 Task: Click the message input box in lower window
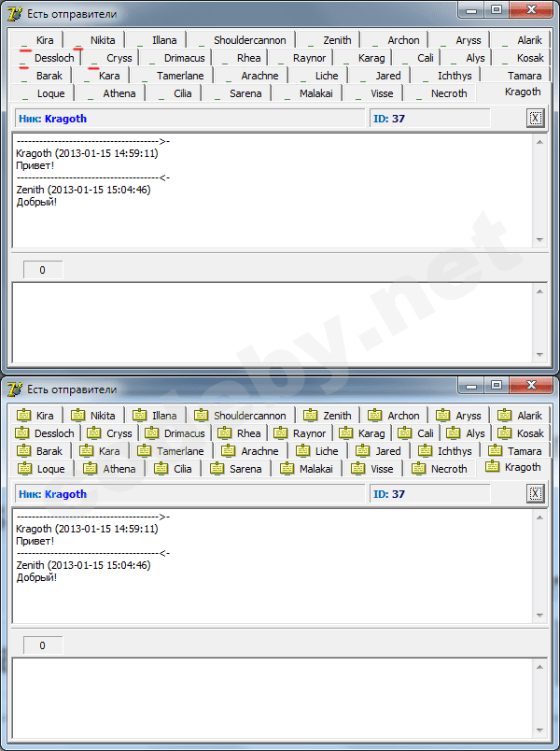click(x=273, y=698)
